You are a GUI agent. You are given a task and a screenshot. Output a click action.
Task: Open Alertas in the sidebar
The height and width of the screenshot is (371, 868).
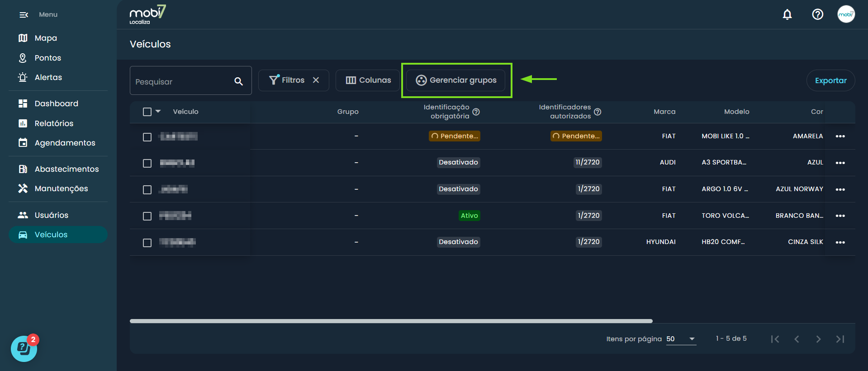click(58, 77)
